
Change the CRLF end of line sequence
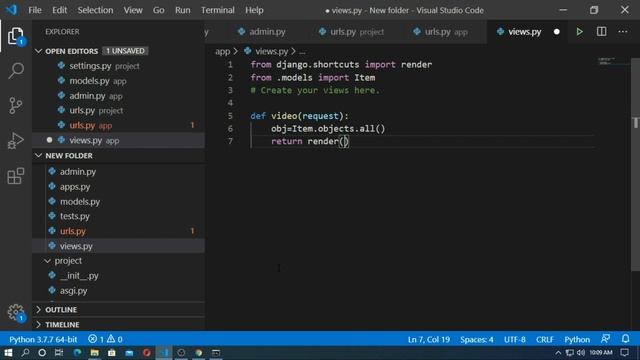pos(544,339)
